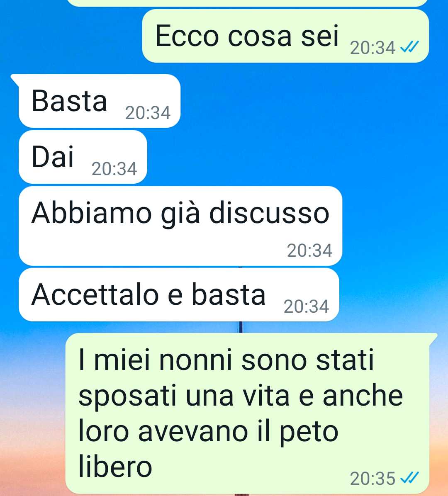Tap the blue checkmarks beside 20:35
This screenshot has width=448, height=496.
(x=409, y=478)
